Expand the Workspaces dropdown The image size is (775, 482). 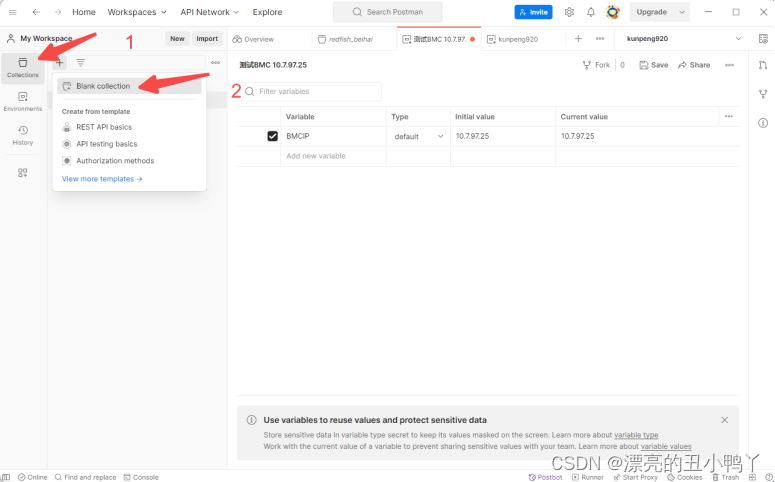pyautogui.click(x=137, y=12)
